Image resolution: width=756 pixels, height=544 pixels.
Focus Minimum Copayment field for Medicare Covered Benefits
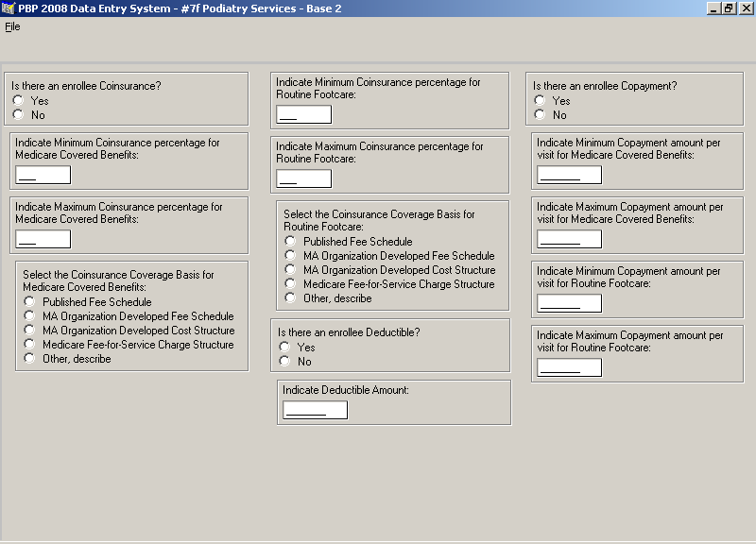(569, 175)
